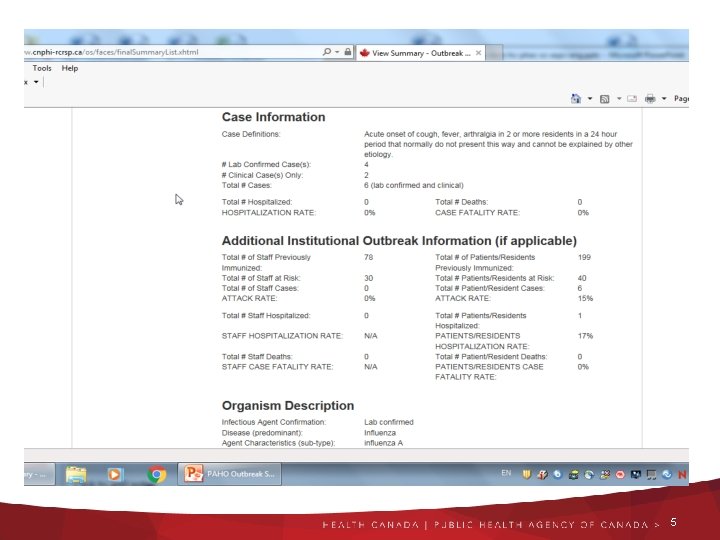
Task: Click the Disease (predominant) value Influenza
Action: pos(380,433)
